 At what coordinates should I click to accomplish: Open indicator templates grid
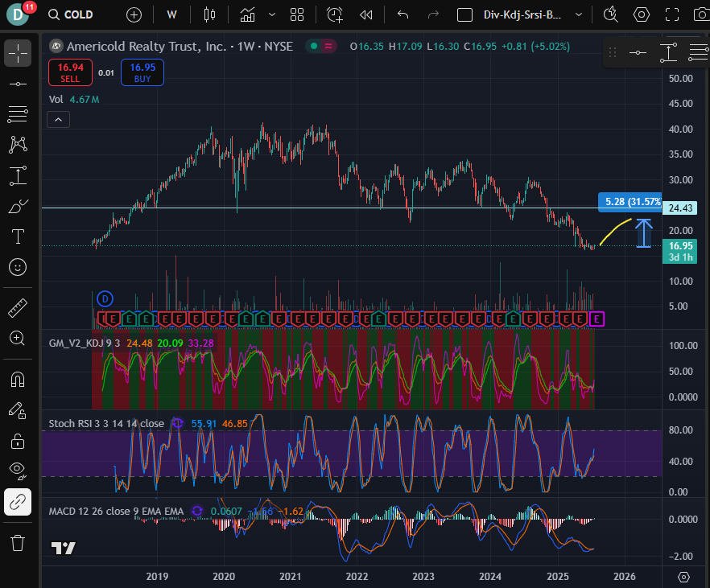(x=297, y=15)
